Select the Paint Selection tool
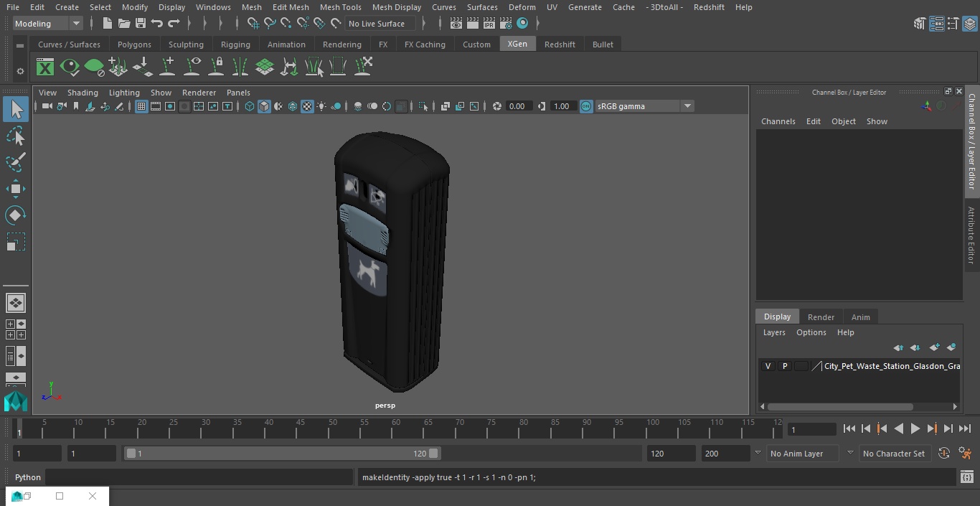The height and width of the screenshot is (506, 980). tap(16, 162)
